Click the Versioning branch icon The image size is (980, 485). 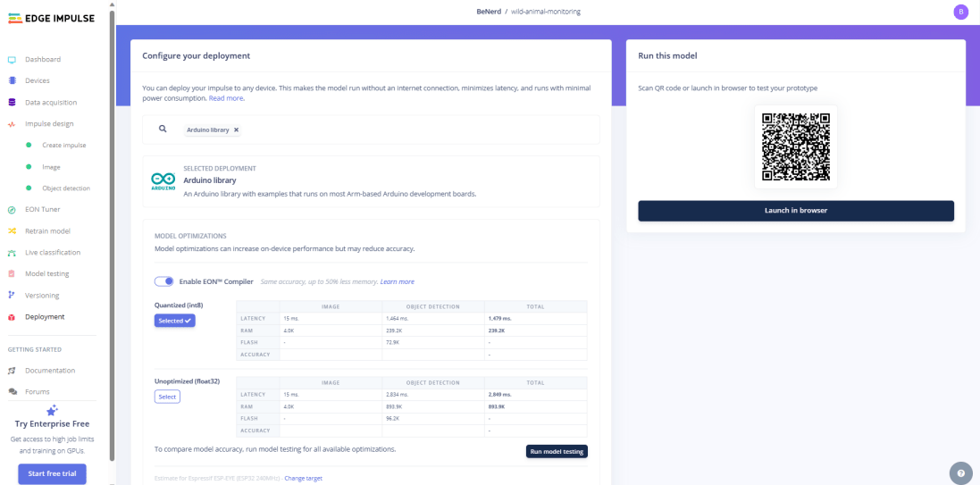[12, 295]
